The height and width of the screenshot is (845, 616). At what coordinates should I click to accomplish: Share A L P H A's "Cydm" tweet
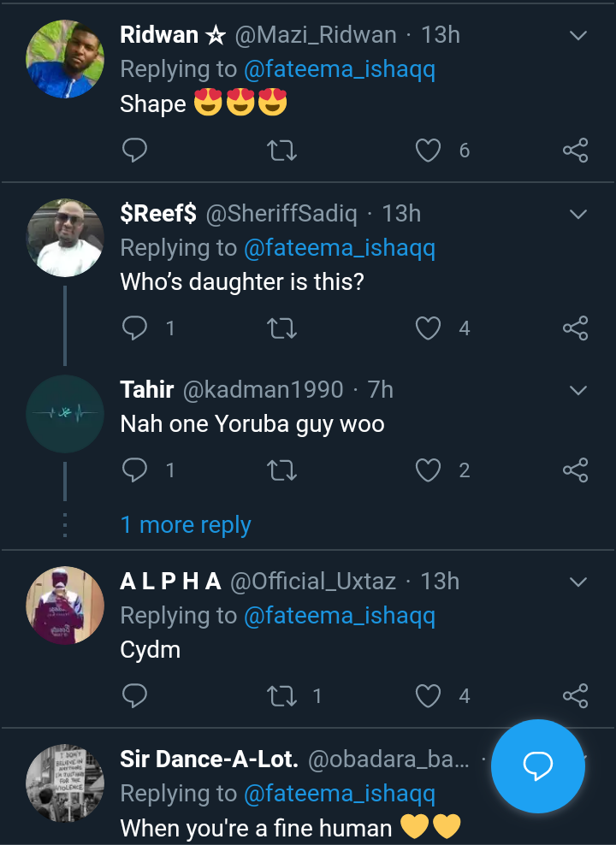click(575, 697)
